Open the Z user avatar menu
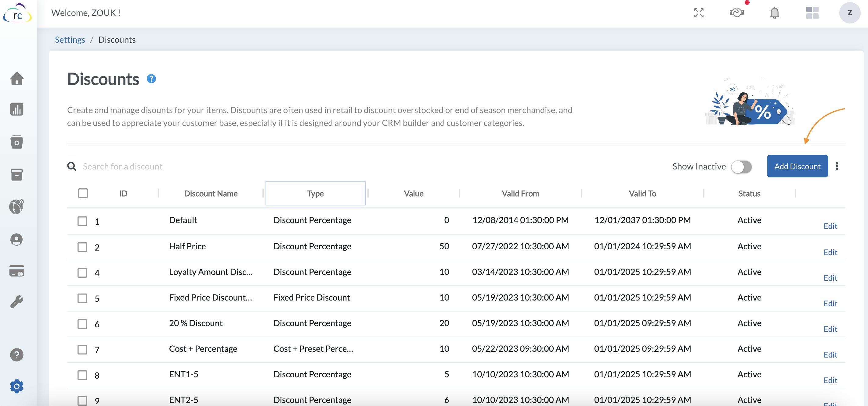The image size is (868, 406). pos(849,13)
